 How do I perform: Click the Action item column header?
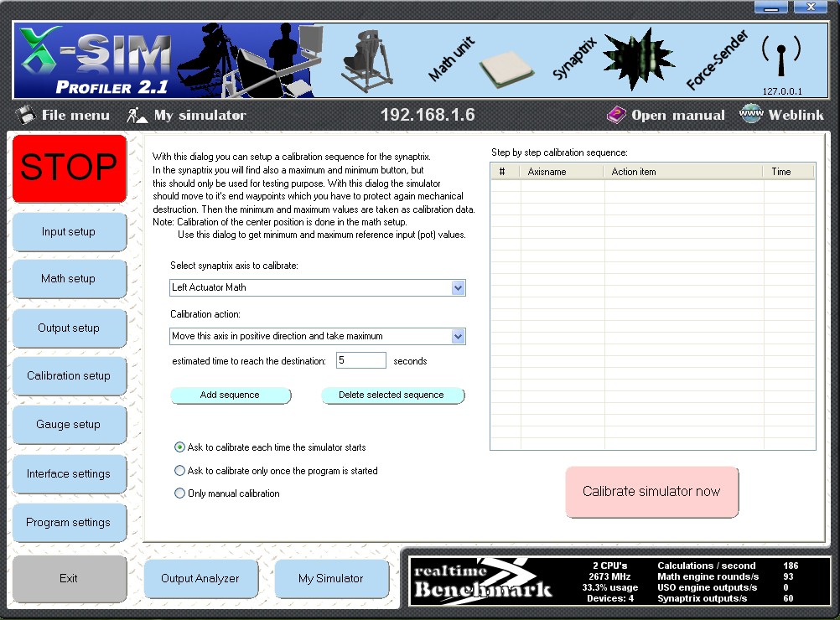683,172
